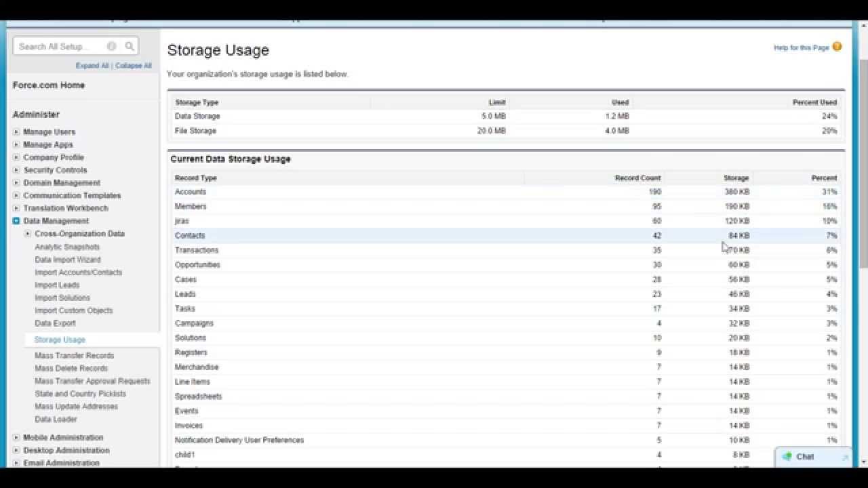Open Mass Update Addresses
This screenshot has height=488, width=868.
pyautogui.click(x=76, y=407)
